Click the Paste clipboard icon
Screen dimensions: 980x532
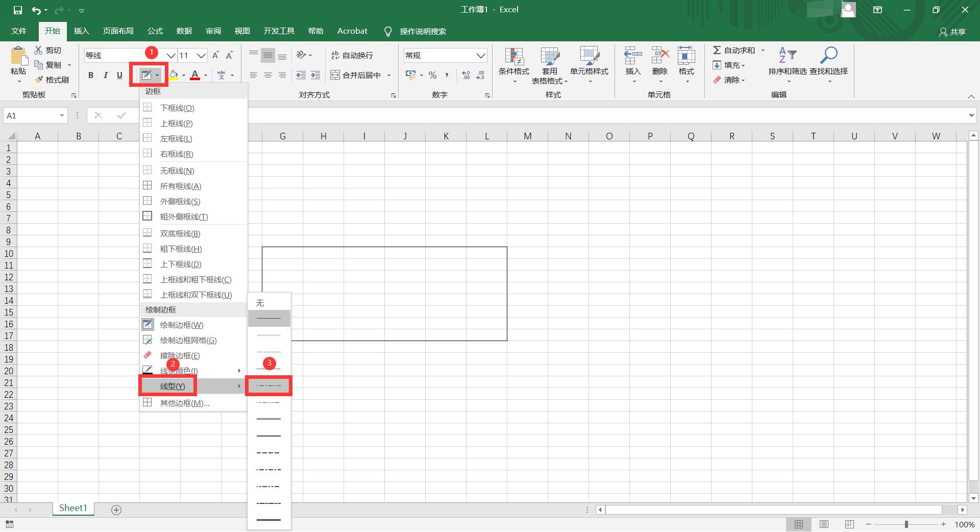click(18, 56)
